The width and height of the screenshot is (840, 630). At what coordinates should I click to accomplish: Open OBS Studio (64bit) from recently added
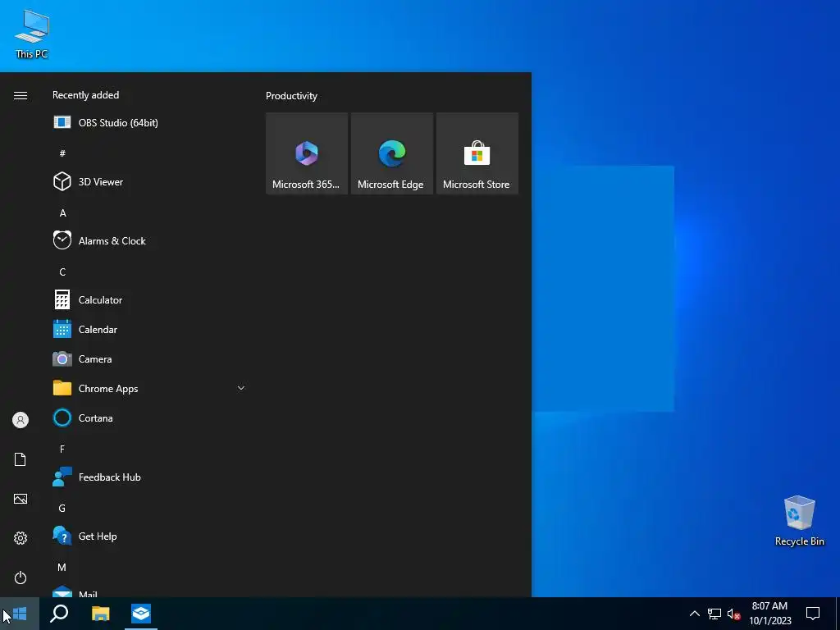coord(150,123)
